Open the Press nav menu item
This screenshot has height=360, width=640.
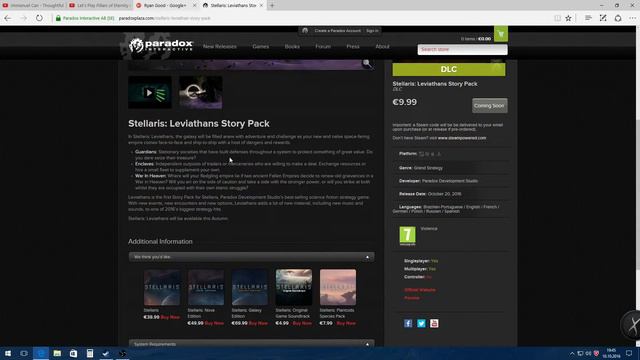coord(353,47)
